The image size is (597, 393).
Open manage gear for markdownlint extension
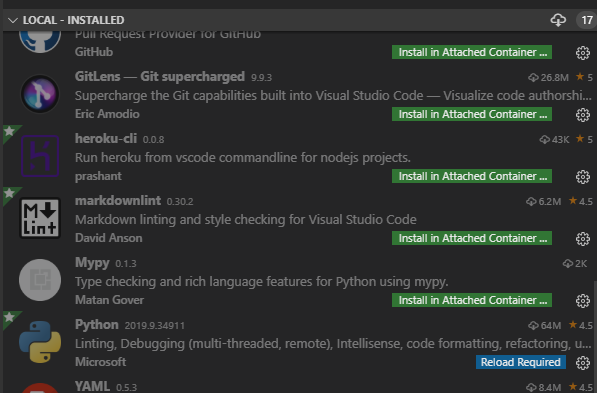583,239
